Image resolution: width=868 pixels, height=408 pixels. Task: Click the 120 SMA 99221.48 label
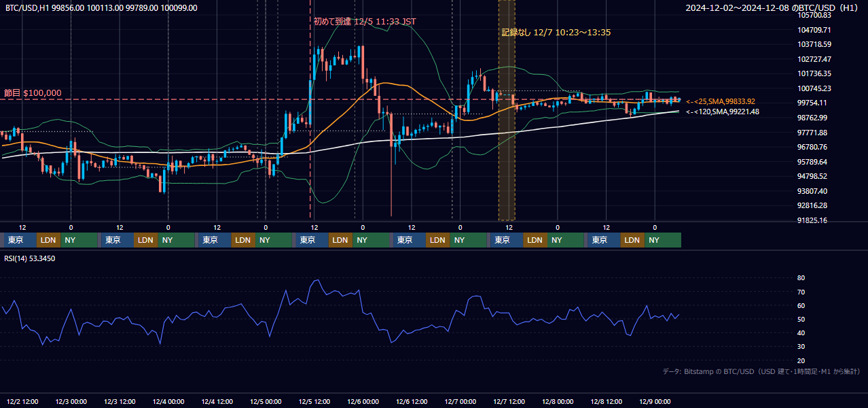coord(723,112)
